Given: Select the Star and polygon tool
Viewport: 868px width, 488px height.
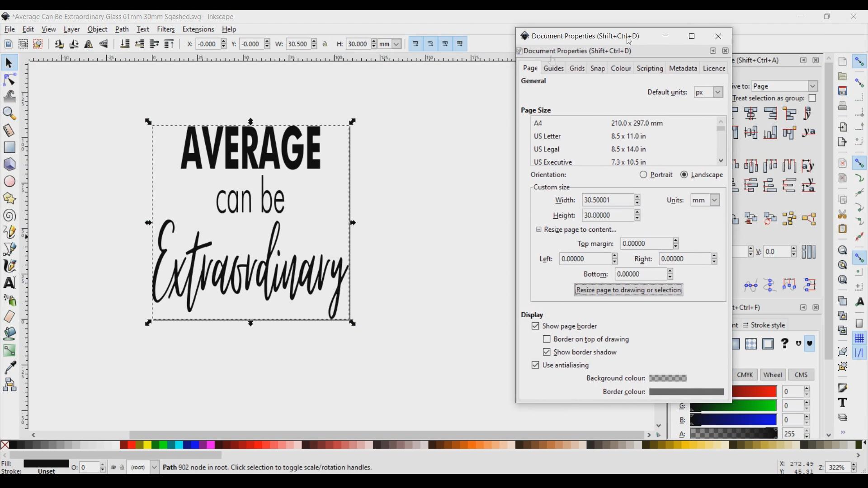Looking at the screenshot, I should [x=9, y=199].
